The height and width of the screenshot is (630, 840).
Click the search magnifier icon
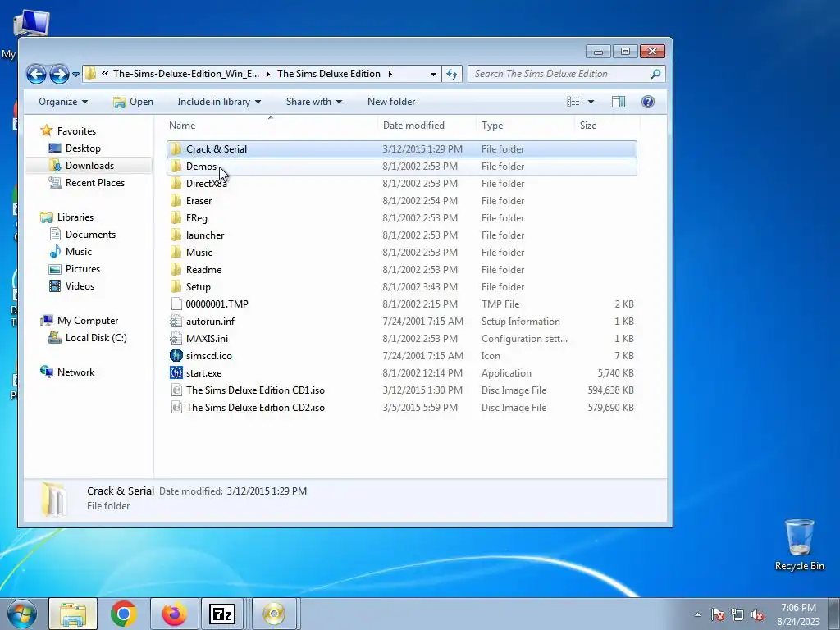[x=655, y=74]
